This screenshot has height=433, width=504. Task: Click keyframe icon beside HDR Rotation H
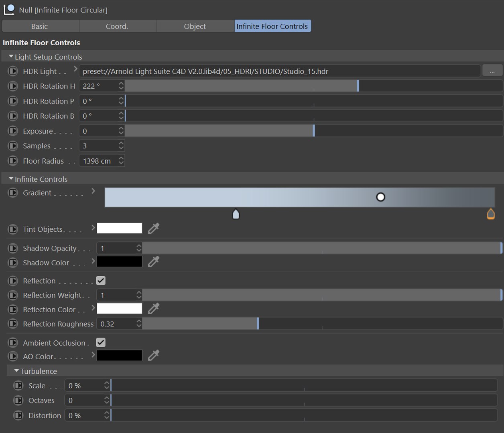tap(13, 86)
